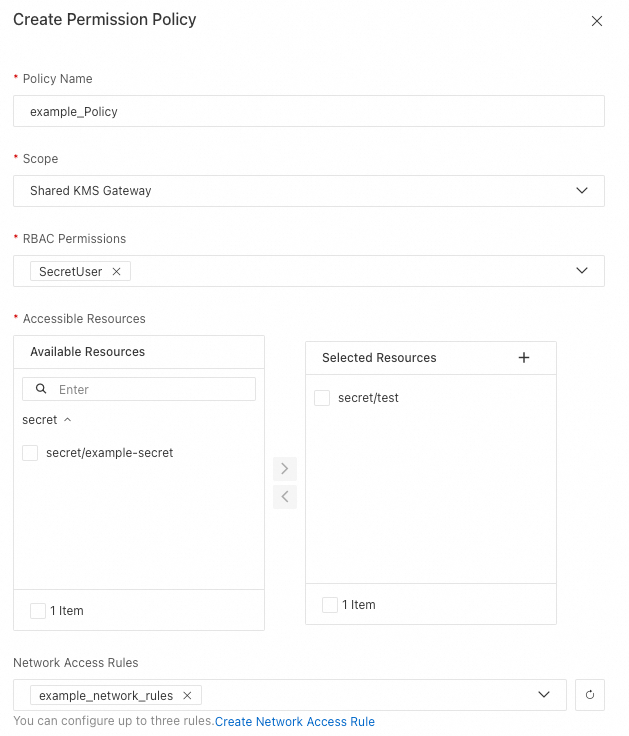Click the search icon in Available Resources
Screen dimensions: 629x736
pos(41,389)
